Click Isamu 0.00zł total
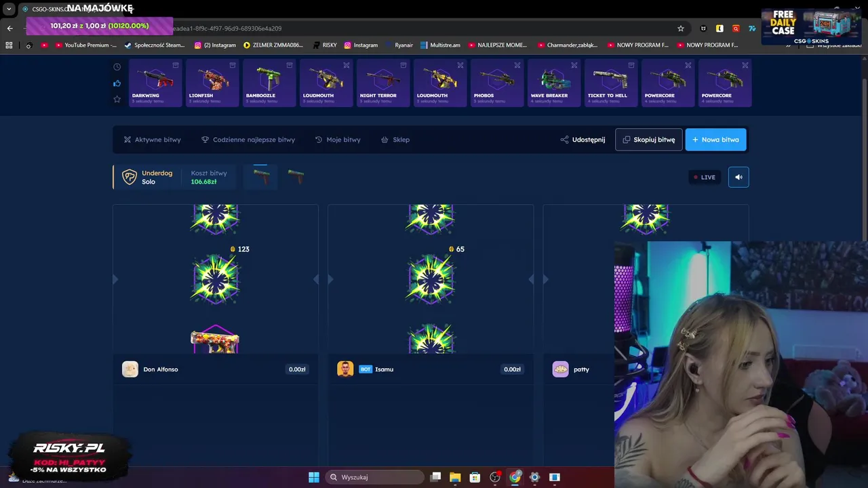The image size is (868, 488). point(512,369)
